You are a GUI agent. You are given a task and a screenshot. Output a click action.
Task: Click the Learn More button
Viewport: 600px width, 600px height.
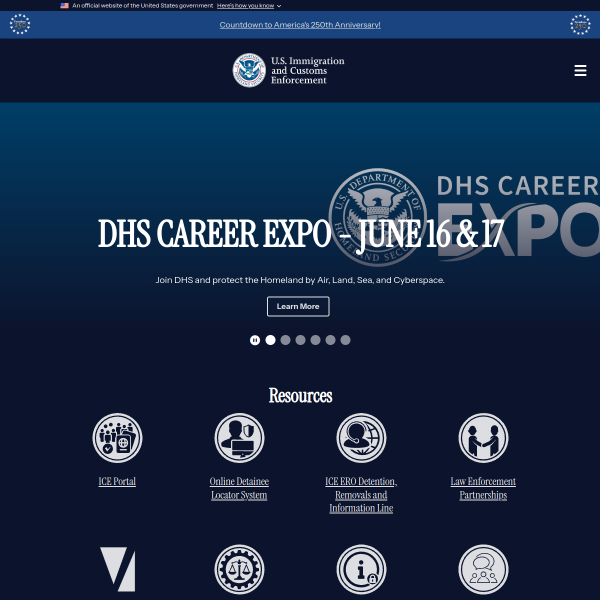click(298, 307)
